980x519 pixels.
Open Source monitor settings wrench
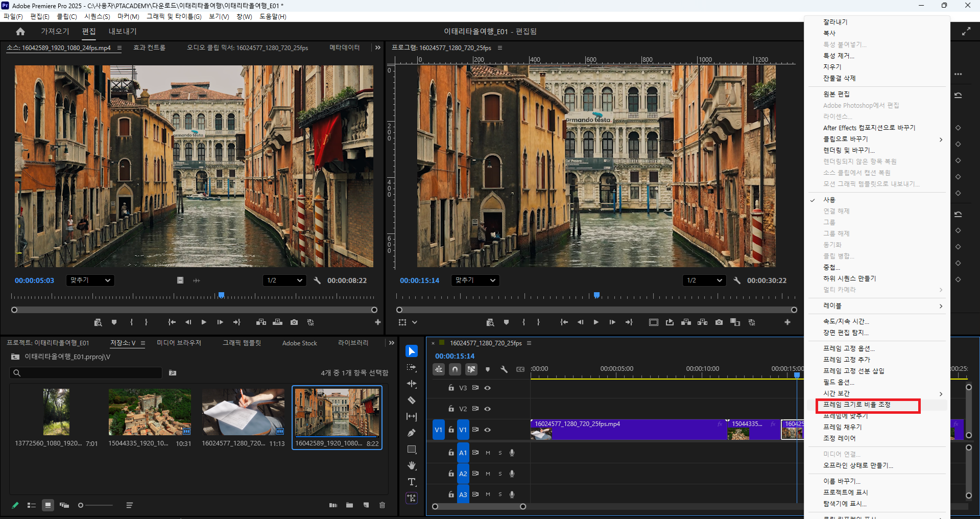pyautogui.click(x=317, y=280)
